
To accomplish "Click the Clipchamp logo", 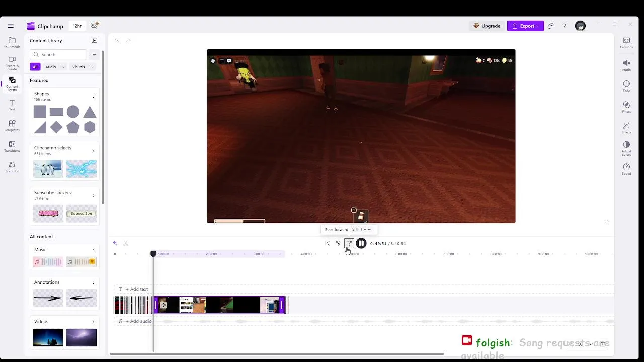I will (31, 26).
